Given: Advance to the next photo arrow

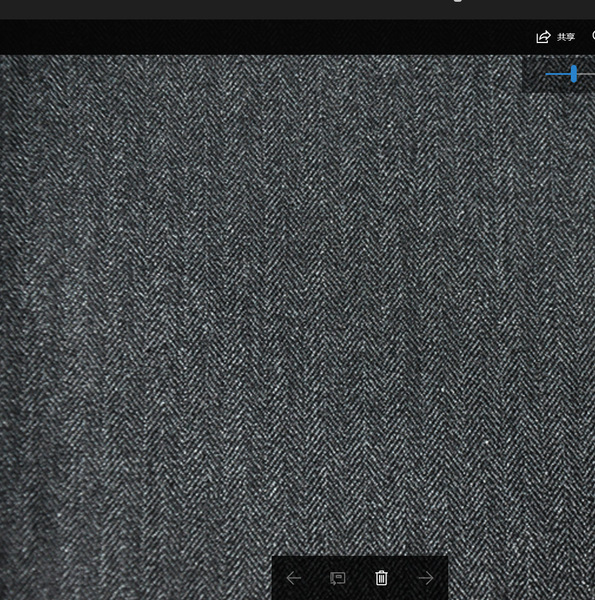Looking at the screenshot, I should tap(425, 578).
